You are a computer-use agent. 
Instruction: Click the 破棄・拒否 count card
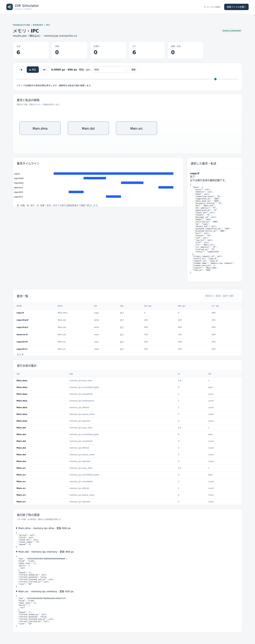pyautogui.click(x=185, y=50)
